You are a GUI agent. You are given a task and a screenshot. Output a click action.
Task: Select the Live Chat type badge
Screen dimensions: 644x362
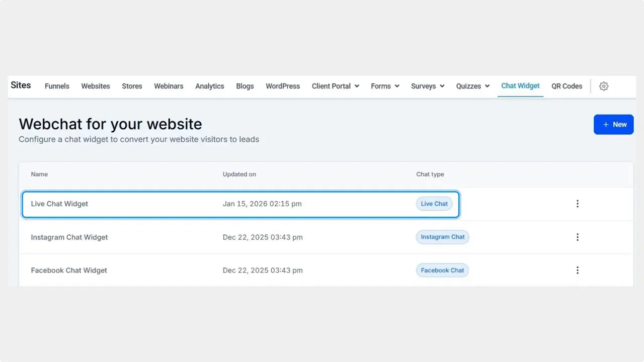[434, 204]
